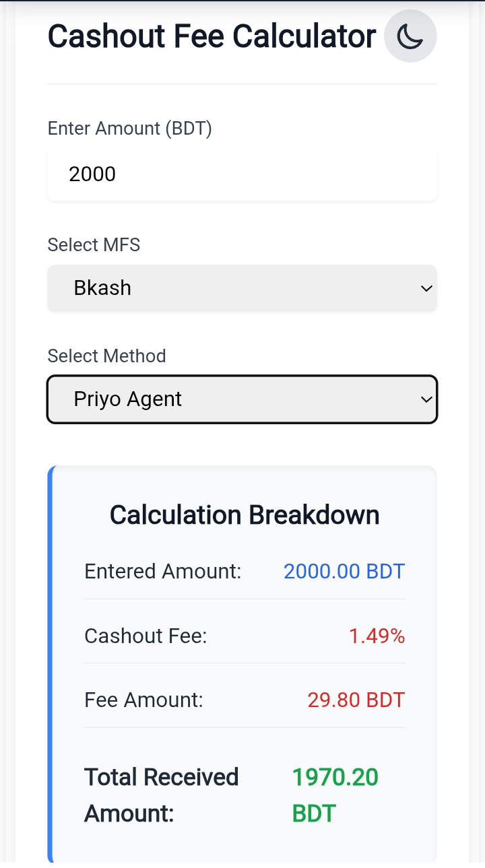Click the Enter Amount (BDT) label

130,128
